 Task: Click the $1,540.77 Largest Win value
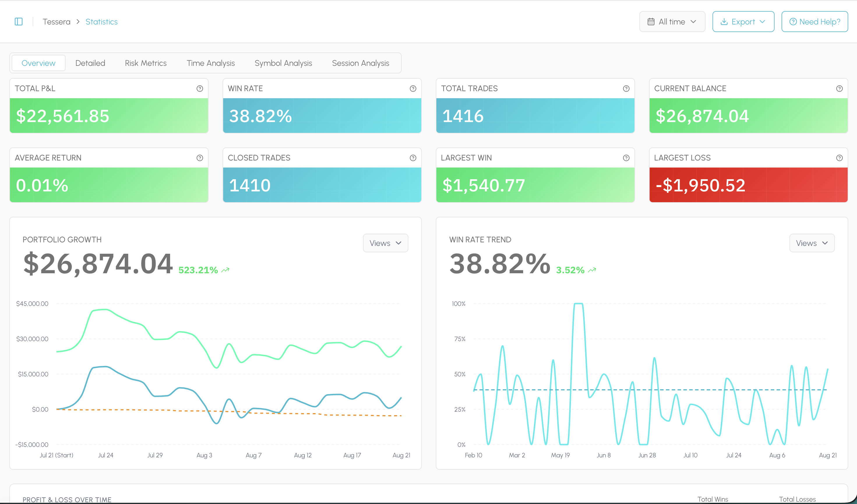[484, 185]
